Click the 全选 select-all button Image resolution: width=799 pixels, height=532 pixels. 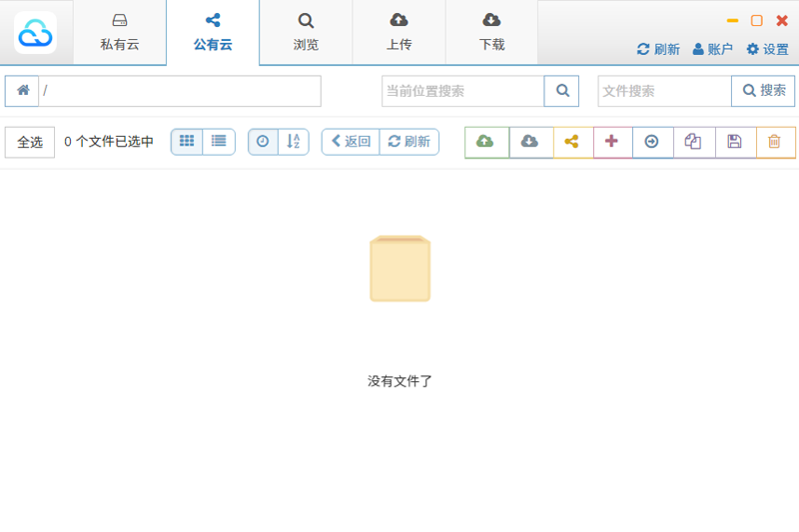(x=30, y=142)
